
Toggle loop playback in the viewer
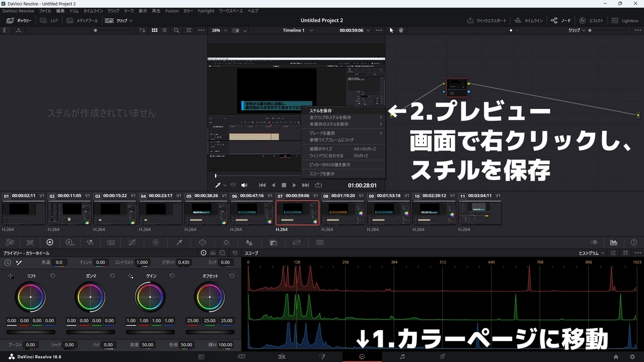click(x=318, y=184)
